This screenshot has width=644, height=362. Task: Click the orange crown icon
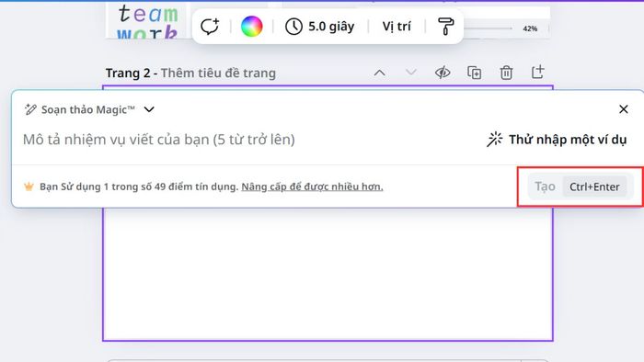pyautogui.click(x=29, y=187)
